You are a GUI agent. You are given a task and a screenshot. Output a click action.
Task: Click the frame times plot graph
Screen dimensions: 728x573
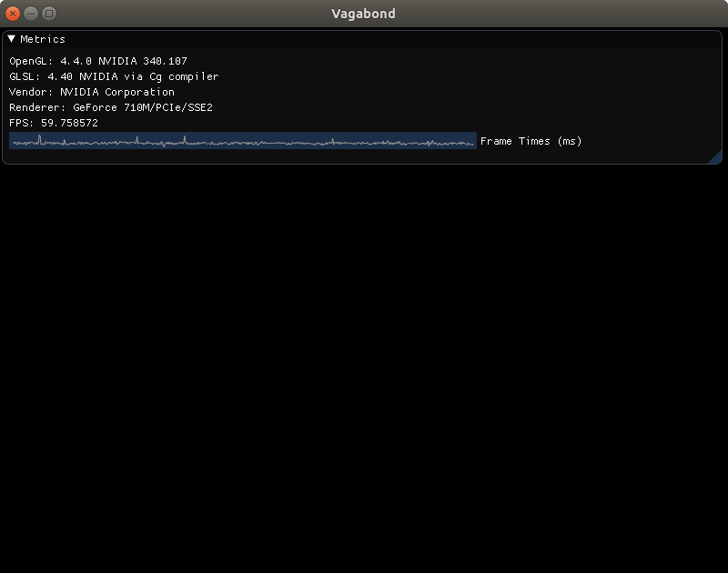click(x=243, y=141)
